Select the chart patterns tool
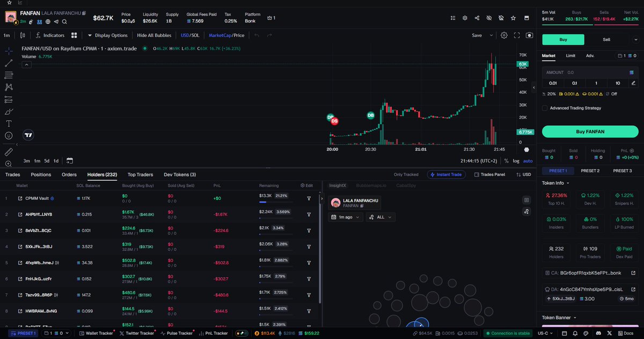 pyautogui.click(x=9, y=87)
